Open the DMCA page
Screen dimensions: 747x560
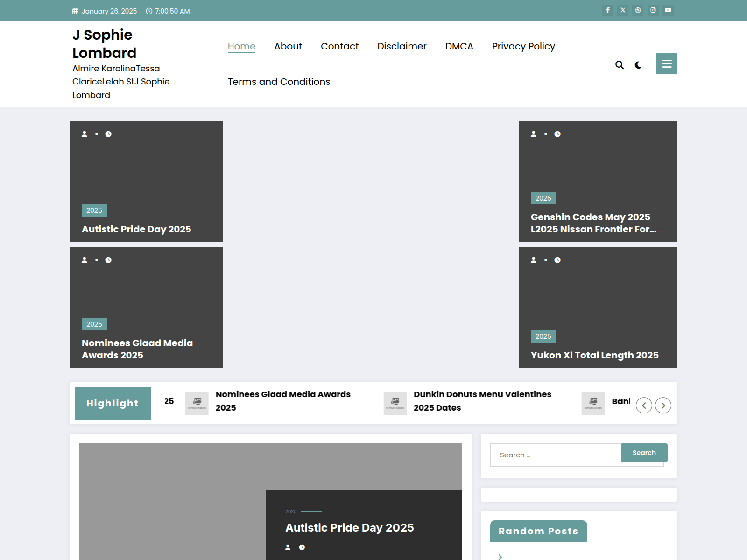[459, 46]
